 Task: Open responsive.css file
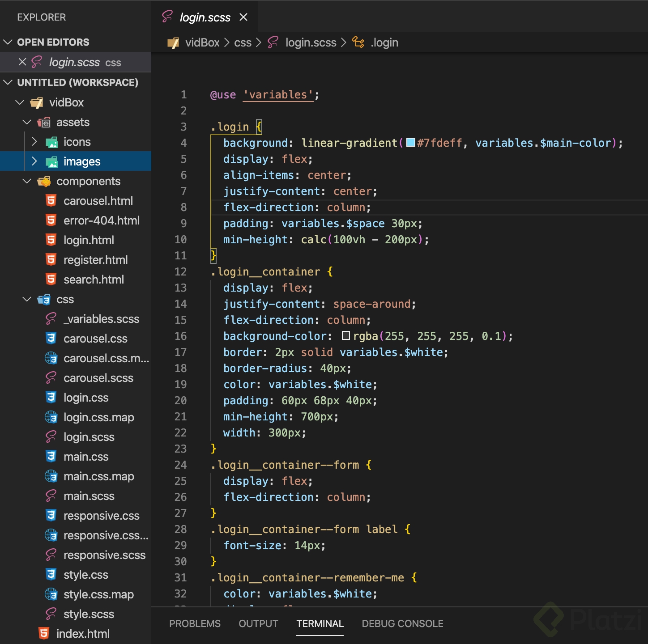[x=102, y=516]
